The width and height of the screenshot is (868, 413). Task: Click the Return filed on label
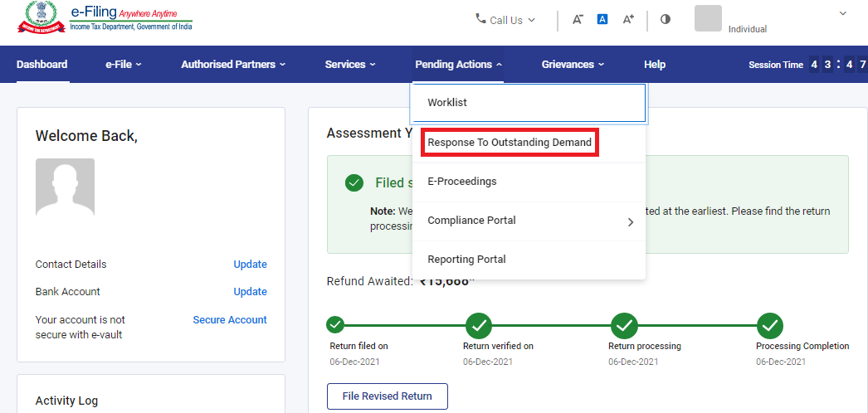click(x=358, y=346)
